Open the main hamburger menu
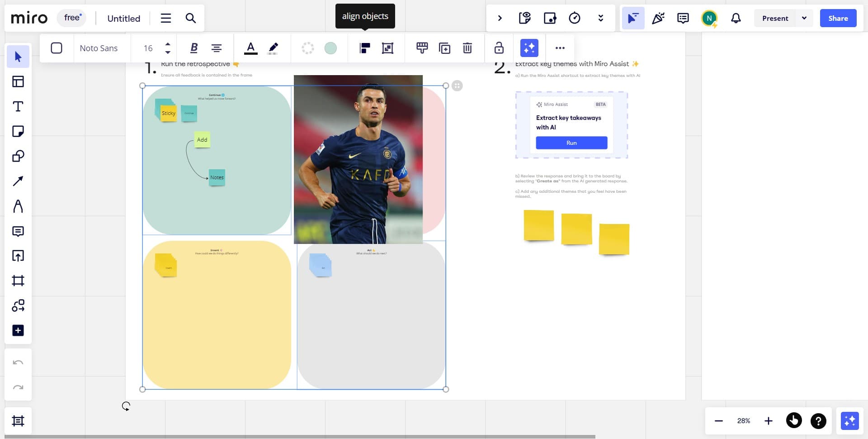 [166, 18]
